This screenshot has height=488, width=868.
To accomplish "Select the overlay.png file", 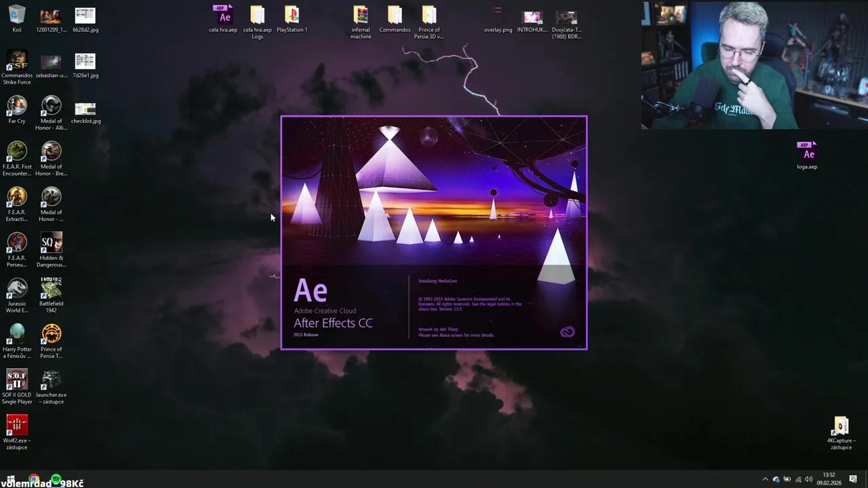I will (x=498, y=19).
